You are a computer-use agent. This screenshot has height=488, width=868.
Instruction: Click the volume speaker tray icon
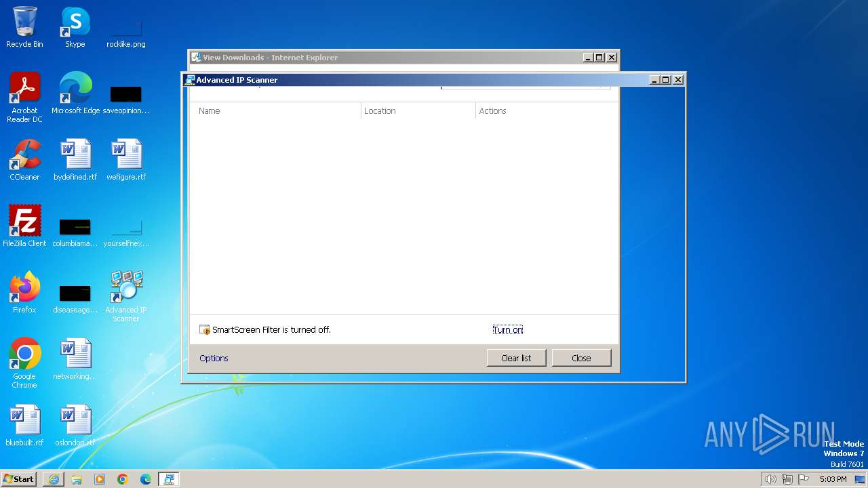[770, 479]
